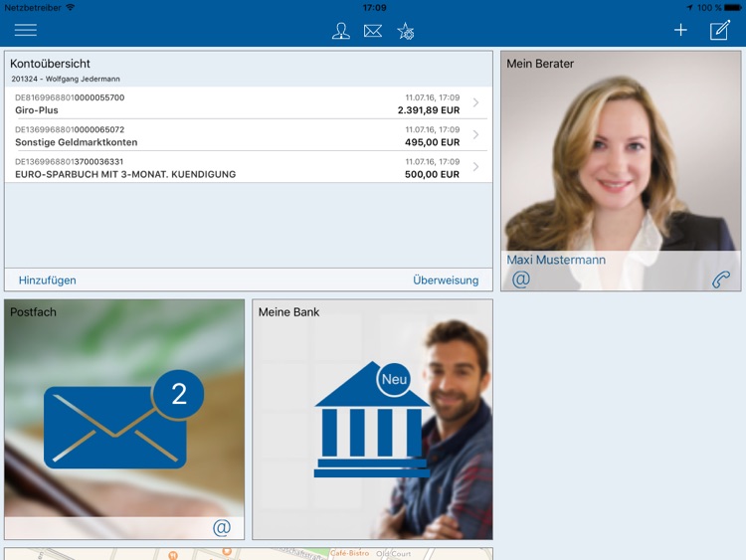Screen dimensions: 746x560
Task: Open the map tile at the bottom
Action: pyautogui.click(x=249, y=554)
